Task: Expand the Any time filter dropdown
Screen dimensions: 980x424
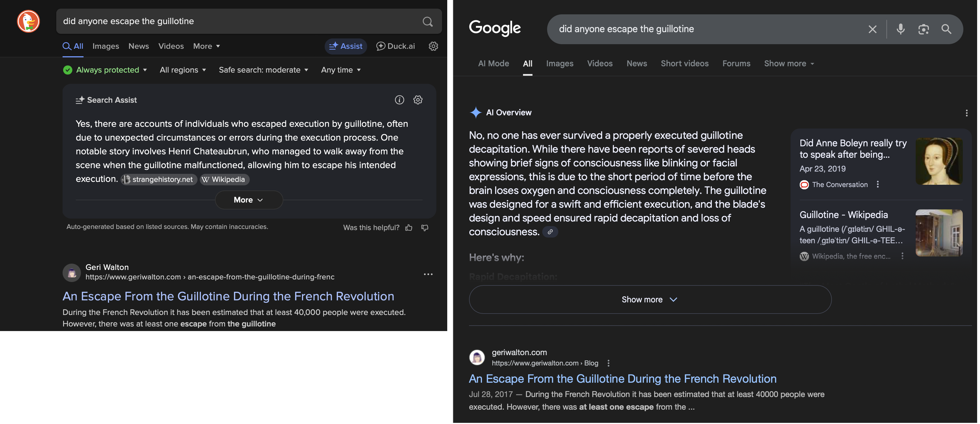Action: click(340, 70)
